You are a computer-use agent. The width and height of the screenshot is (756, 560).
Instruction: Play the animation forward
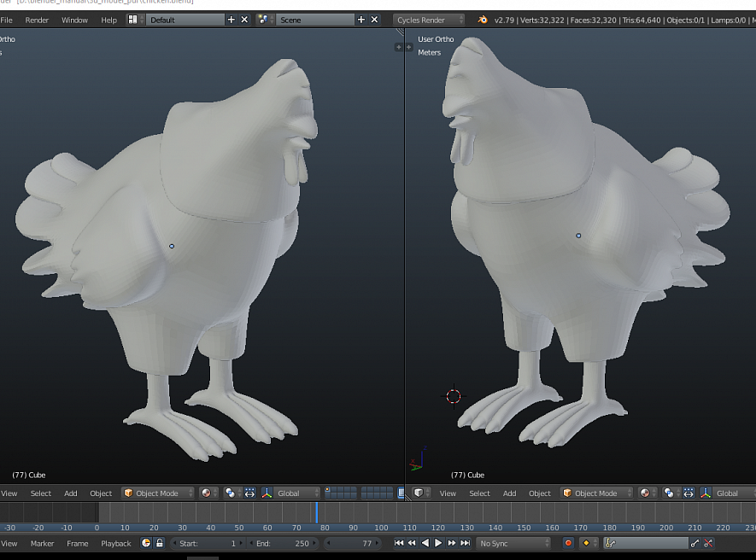[438, 543]
